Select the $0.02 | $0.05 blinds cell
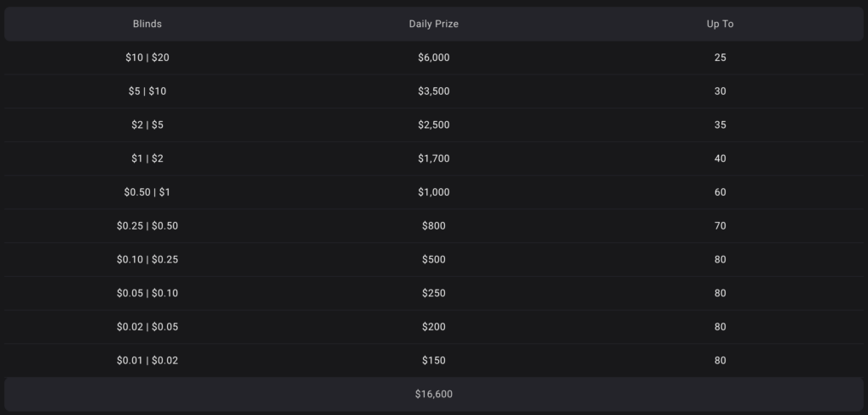 pyautogui.click(x=147, y=327)
